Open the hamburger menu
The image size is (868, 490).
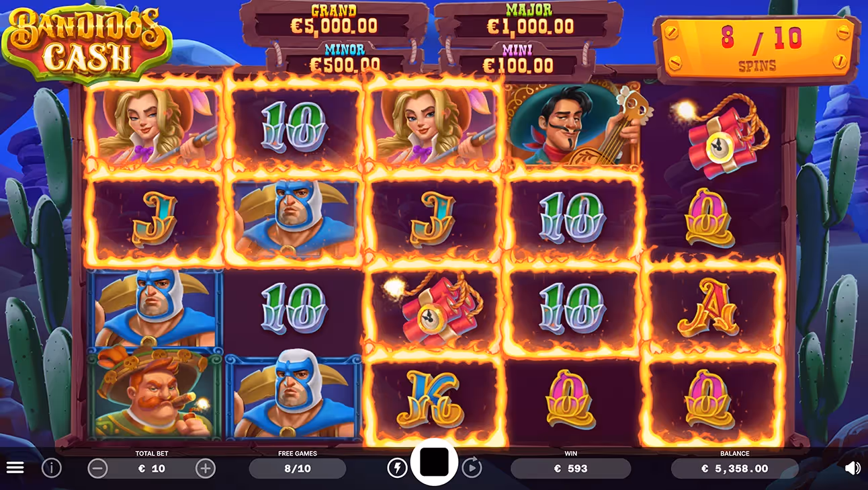[x=15, y=468]
